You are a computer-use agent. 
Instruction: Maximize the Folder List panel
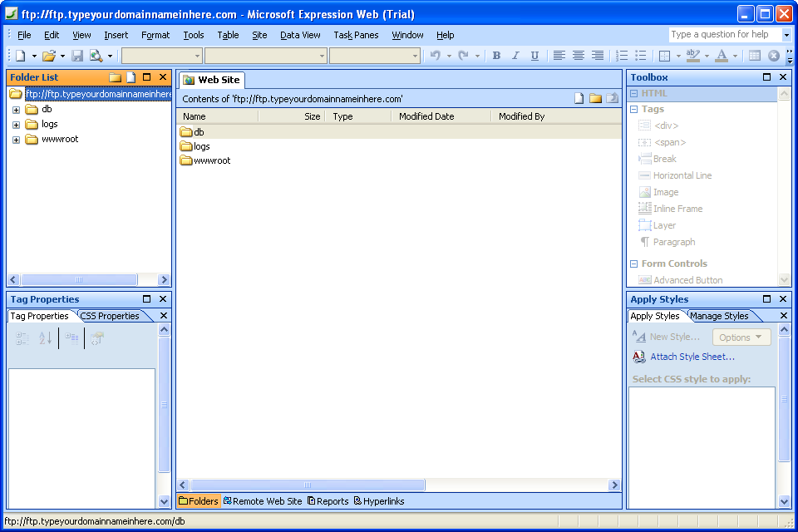click(146, 76)
